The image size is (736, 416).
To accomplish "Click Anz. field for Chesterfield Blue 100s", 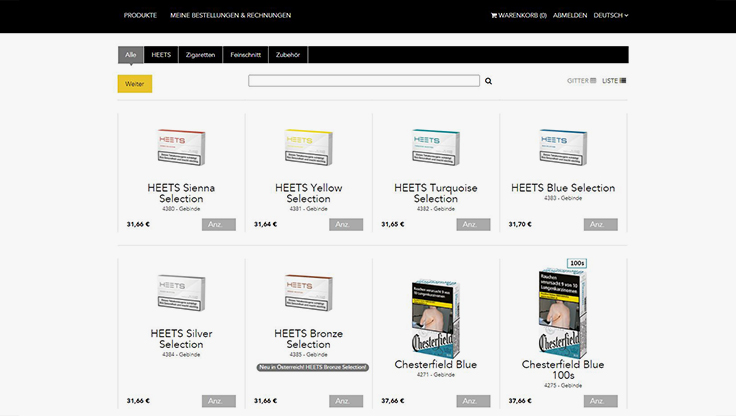I will [600, 401].
